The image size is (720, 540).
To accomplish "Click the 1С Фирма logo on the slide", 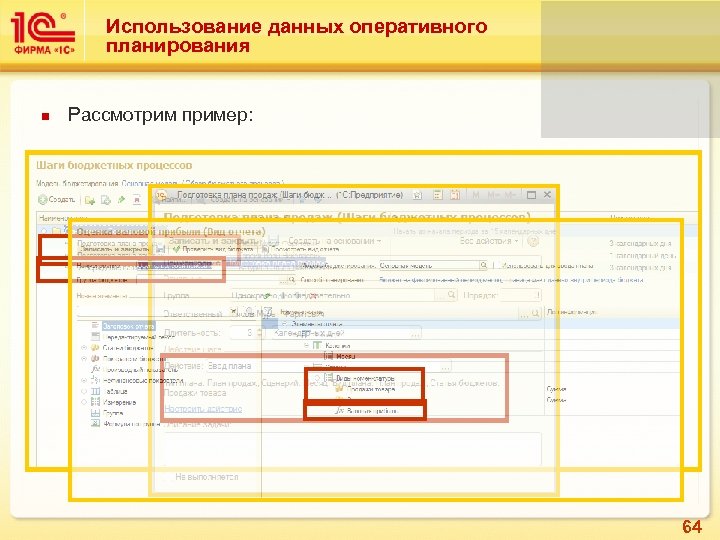I will [44, 33].
